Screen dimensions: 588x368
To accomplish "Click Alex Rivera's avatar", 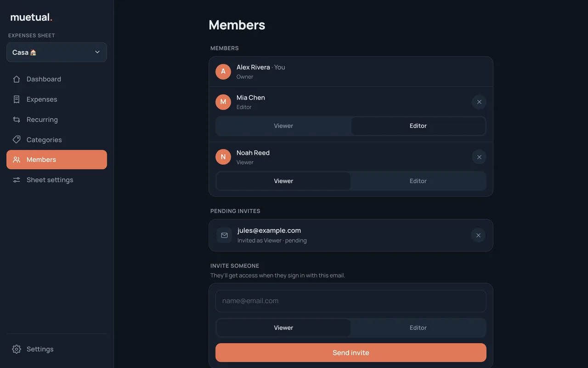I will click(223, 71).
